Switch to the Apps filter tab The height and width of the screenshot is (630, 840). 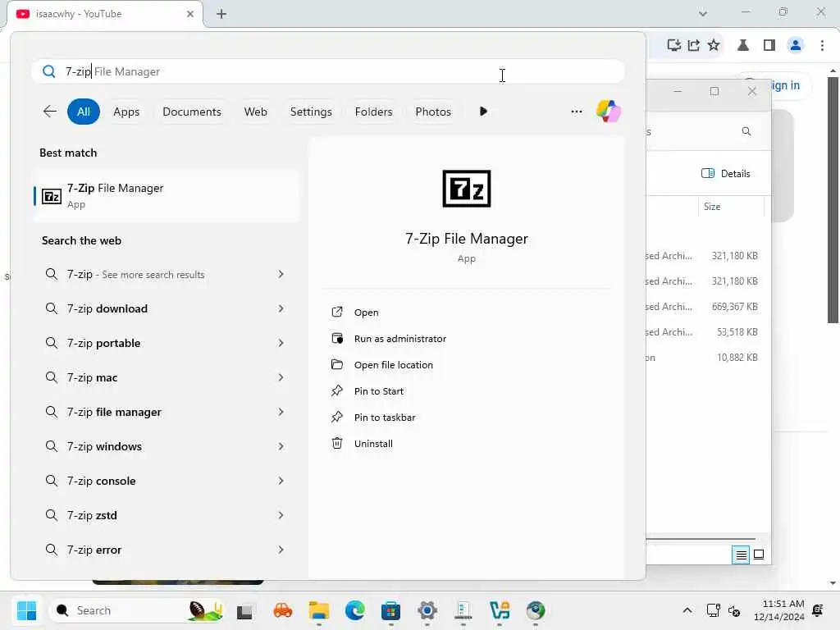pyautogui.click(x=126, y=112)
